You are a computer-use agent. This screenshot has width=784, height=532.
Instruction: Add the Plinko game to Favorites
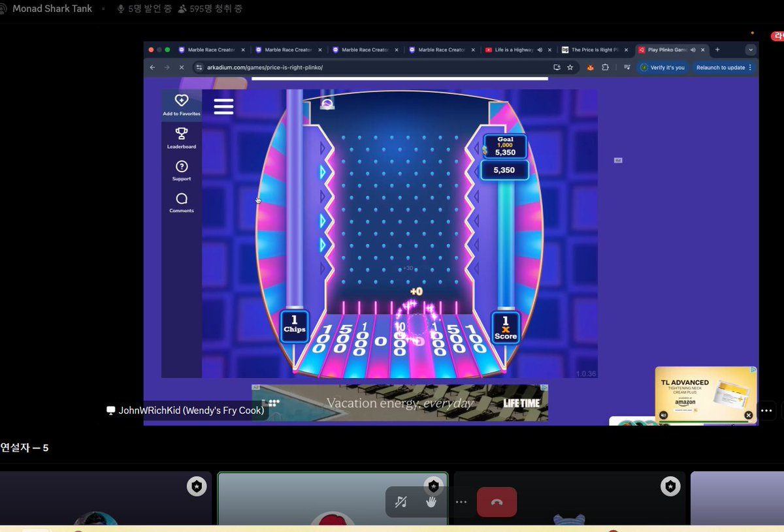[182, 104]
